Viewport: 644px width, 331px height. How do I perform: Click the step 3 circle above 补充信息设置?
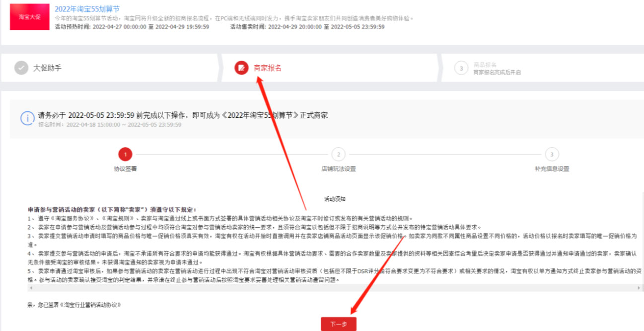[x=551, y=155]
